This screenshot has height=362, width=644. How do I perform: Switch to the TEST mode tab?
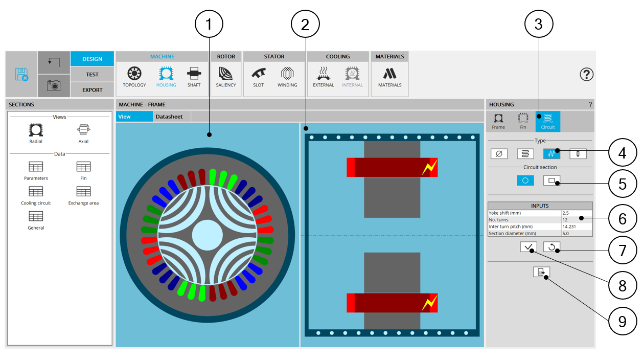pos(92,74)
